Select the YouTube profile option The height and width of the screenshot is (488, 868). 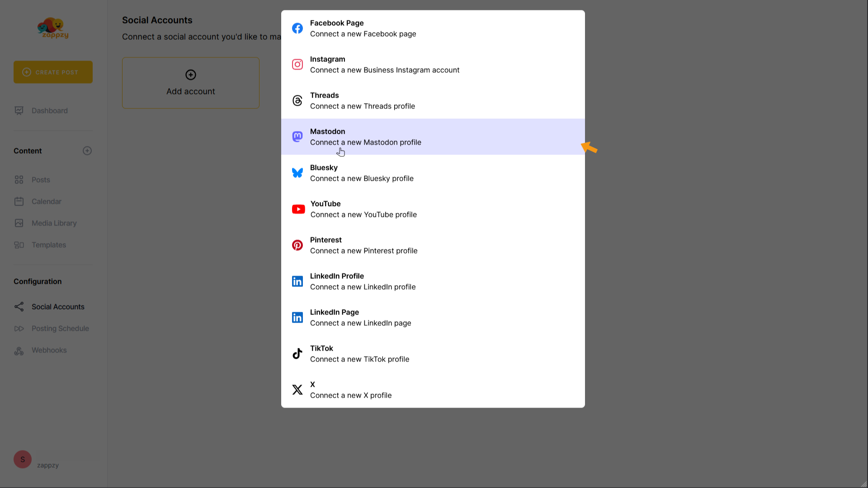click(433, 209)
